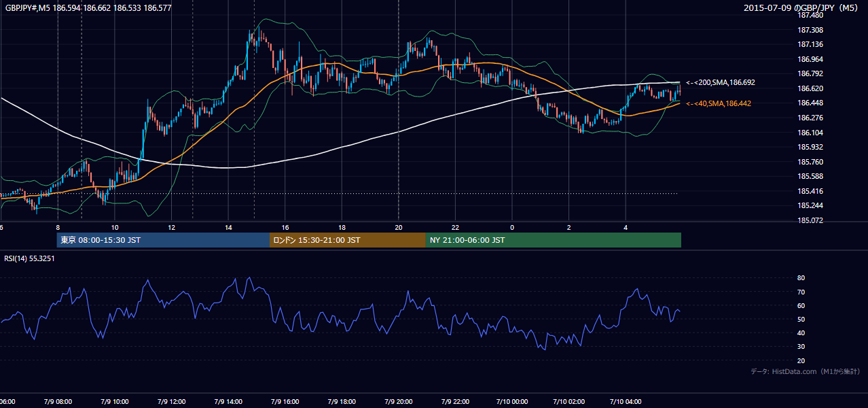Click price axis value 185.416
This screenshot has height=408, width=868.
[x=810, y=192]
